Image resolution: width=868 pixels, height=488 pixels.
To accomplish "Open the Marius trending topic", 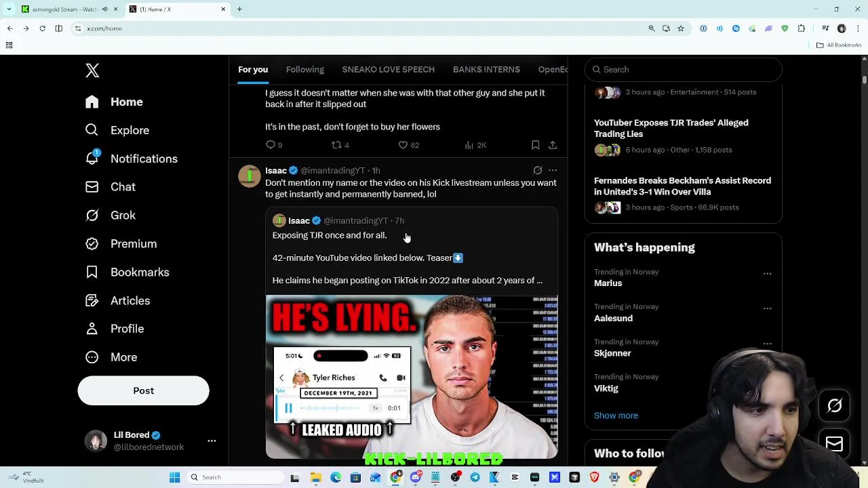I will coord(608,283).
